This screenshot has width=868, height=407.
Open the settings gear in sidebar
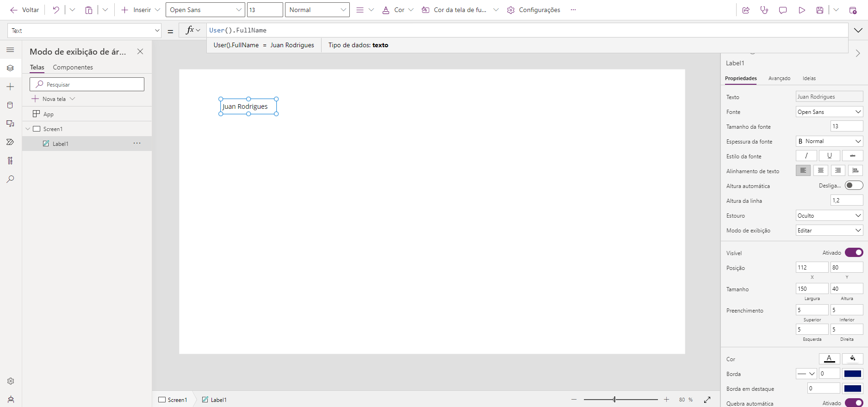11,381
